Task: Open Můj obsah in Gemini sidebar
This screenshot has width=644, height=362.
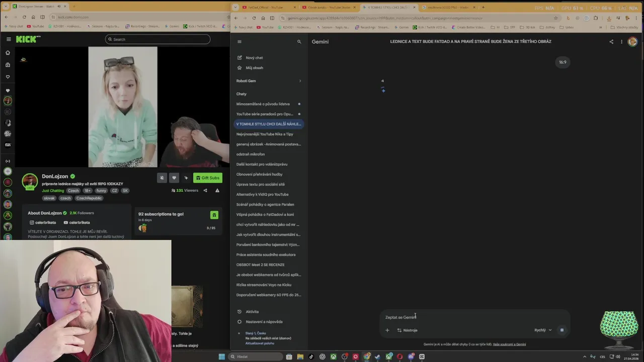Action: click(x=250, y=68)
